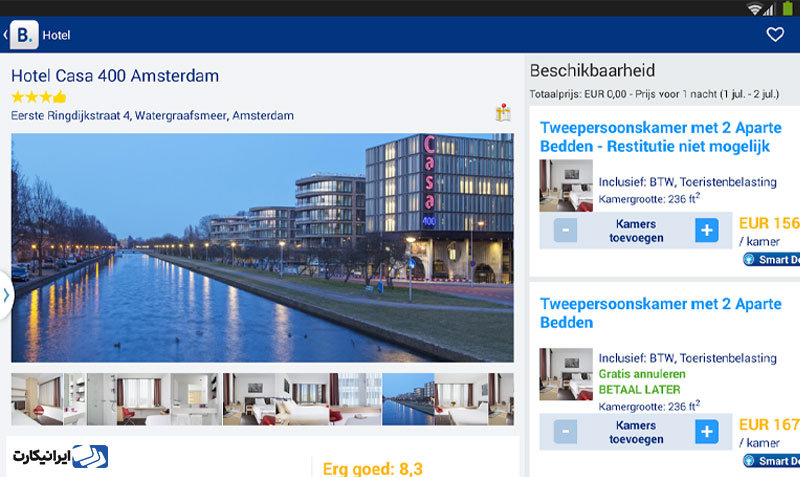The width and height of the screenshot is (800, 477).
Task: Open first room thumbnail with red chair
Action: click(37, 399)
